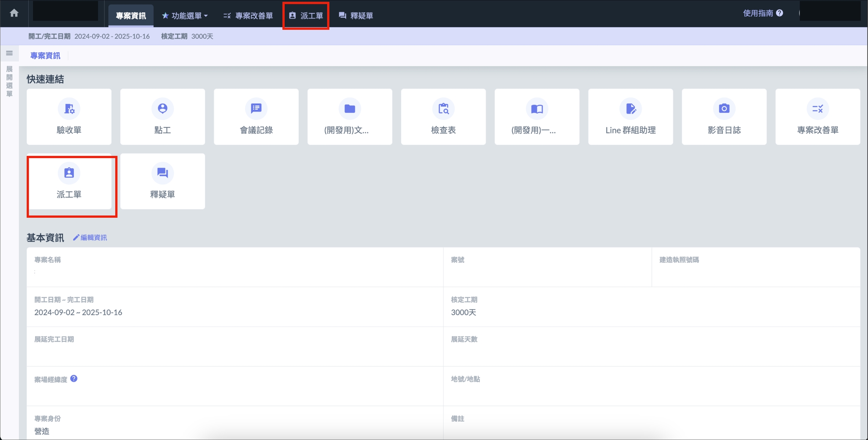Go to 釋疑單 tab in navbar
Screen dimensions: 868x440
[356, 16]
